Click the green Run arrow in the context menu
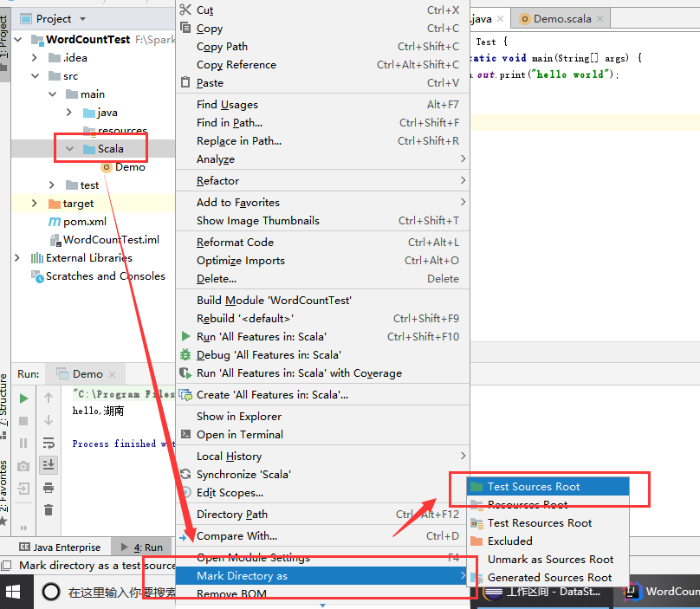700x609 pixels. point(185,336)
